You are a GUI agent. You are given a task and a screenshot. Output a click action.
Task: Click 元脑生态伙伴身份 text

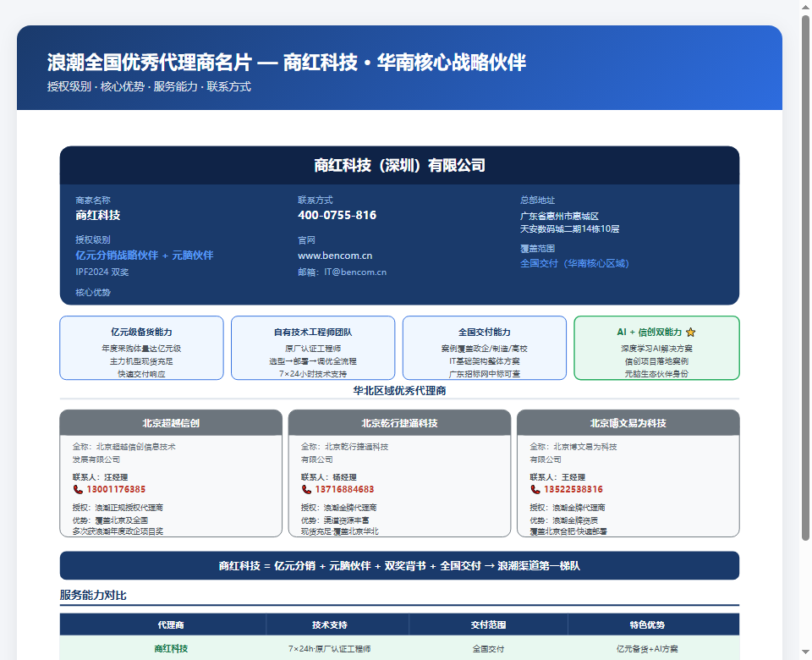click(656, 373)
